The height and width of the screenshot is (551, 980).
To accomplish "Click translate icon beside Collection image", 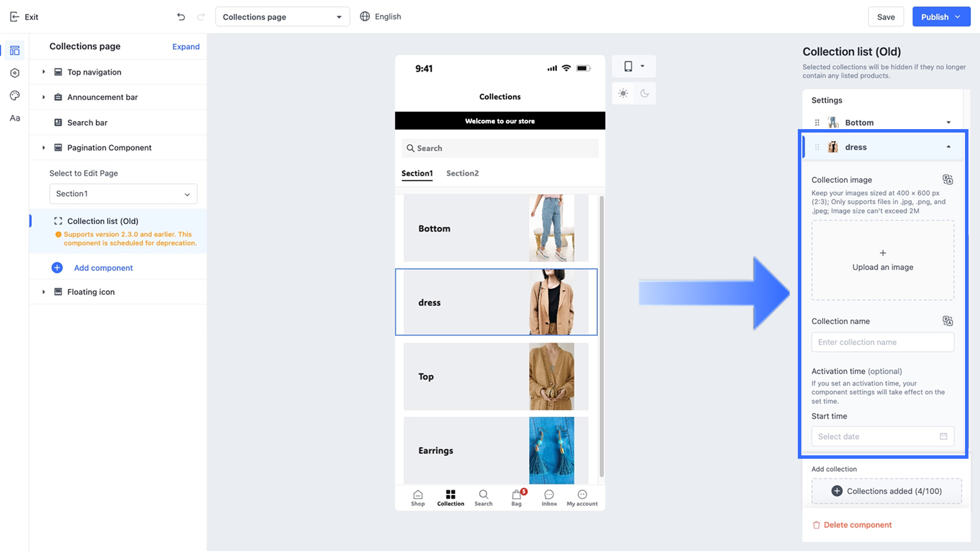I will pyautogui.click(x=948, y=180).
